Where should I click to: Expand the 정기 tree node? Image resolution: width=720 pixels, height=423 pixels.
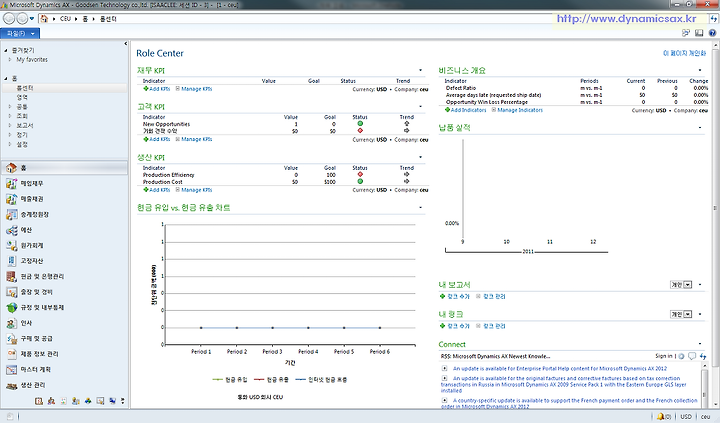[10, 135]
